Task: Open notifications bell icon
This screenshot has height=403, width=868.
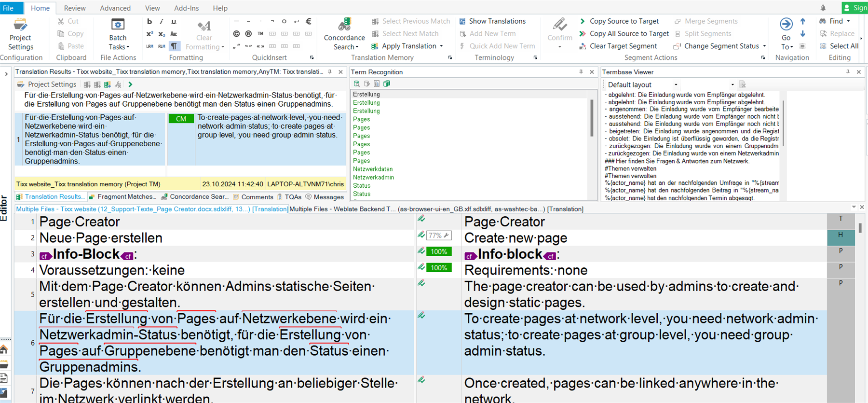Action: (x=823, y=8)
